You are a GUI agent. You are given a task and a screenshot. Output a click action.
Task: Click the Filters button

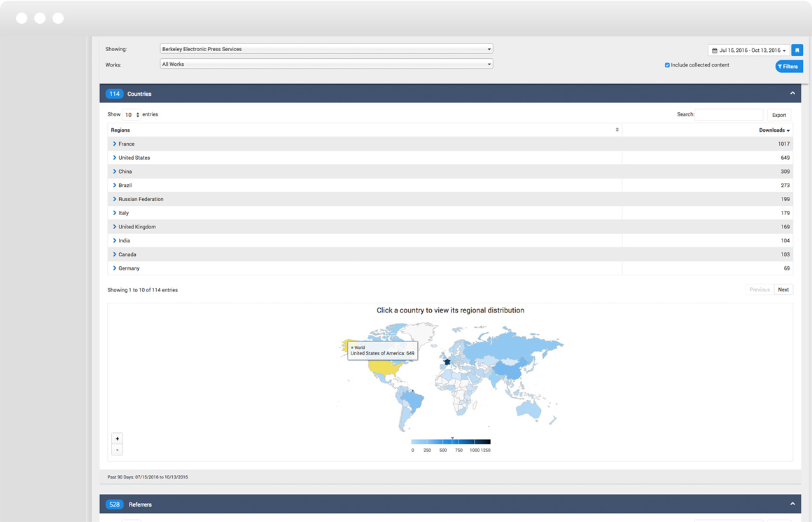(788, 67)
